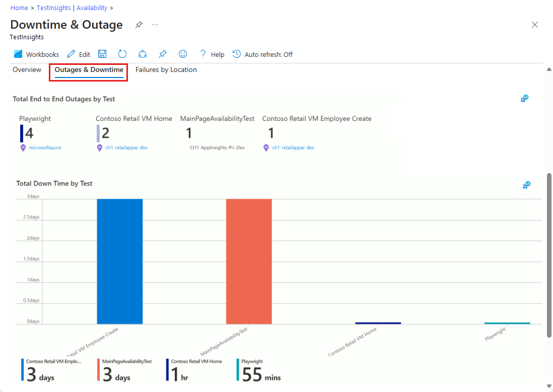Click CH1-AppInsights-Pri-Dev resource label
Screen dimensions: 553x392
click(217, 148)
